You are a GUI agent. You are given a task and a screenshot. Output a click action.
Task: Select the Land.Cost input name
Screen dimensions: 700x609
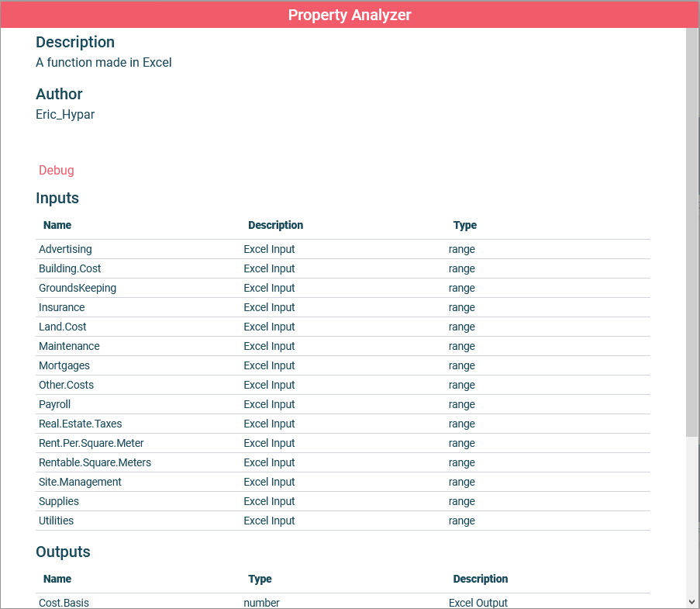pos(63,327)
